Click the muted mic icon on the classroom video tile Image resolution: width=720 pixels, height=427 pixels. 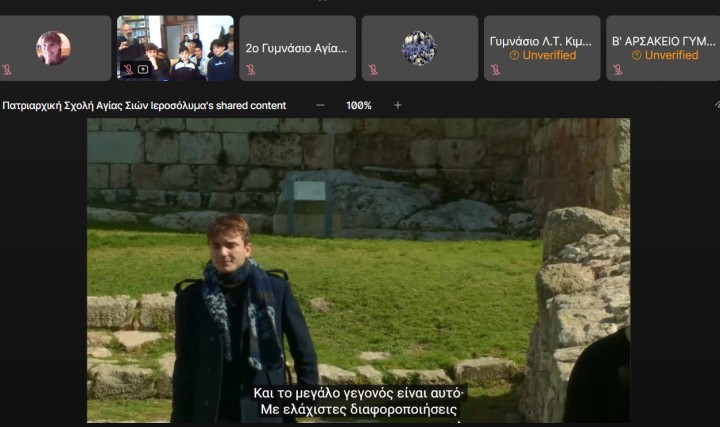(x=127, y=69)
